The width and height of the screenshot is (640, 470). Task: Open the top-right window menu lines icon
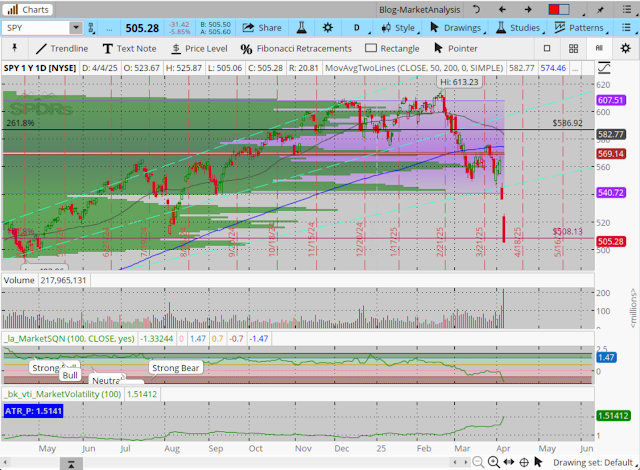tap(627, 9)
